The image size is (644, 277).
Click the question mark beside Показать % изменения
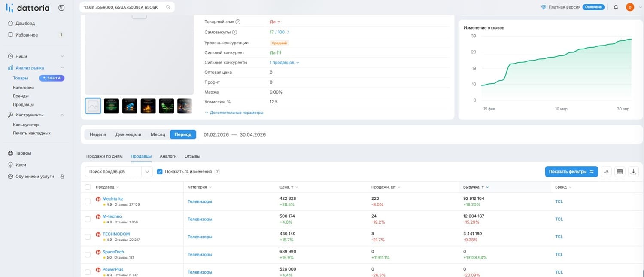[217, 172]
